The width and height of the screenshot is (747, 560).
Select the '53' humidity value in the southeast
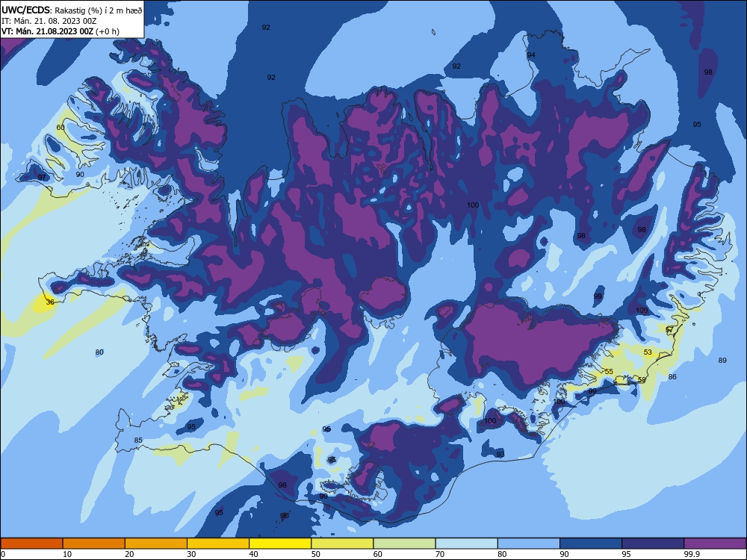(648, 352)
